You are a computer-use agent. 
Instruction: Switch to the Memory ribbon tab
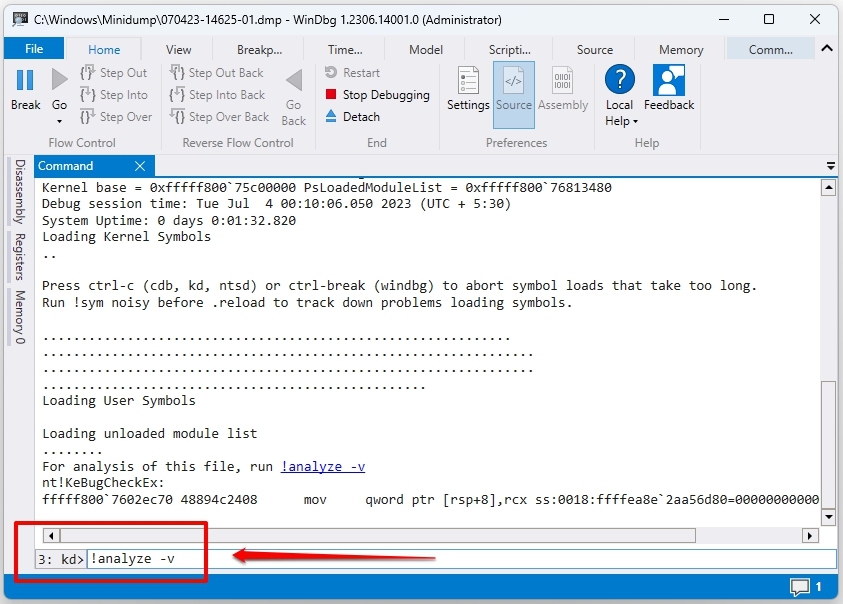(681, 49)
